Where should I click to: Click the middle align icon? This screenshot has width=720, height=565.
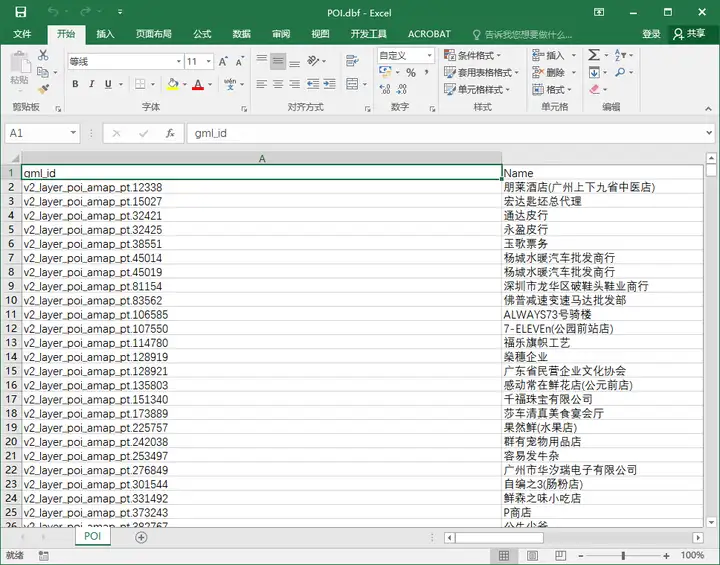(x=278, y=60)
